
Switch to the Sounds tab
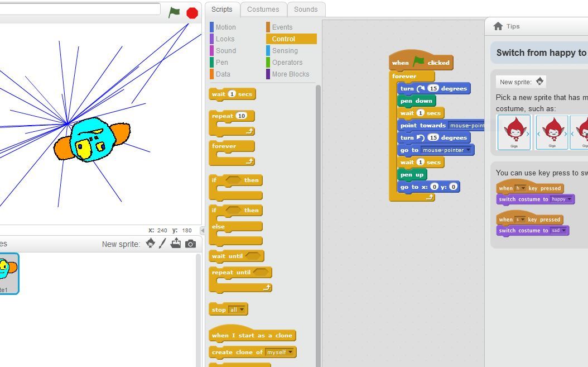pos(306,9)
